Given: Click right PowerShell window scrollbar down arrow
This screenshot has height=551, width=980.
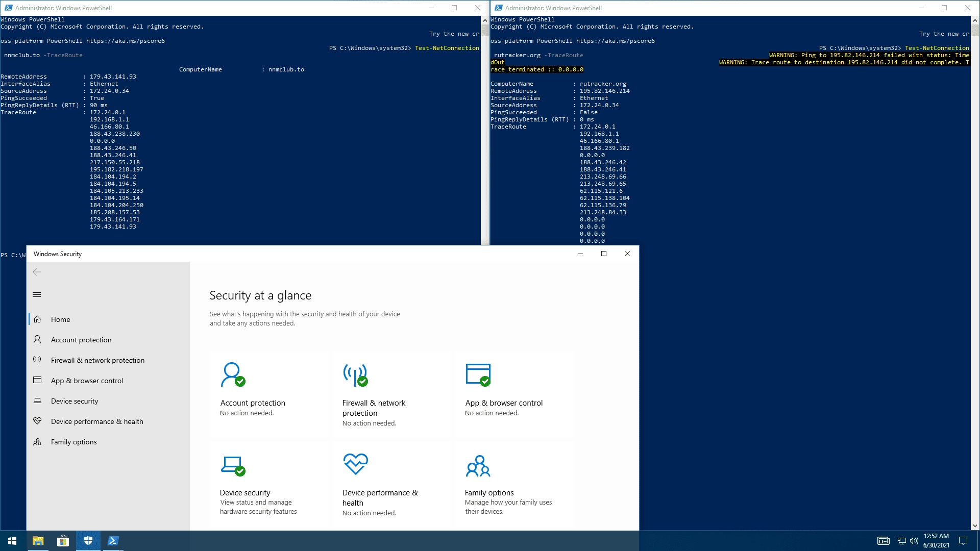Looking at the screenshot, I should coord(975,526).
